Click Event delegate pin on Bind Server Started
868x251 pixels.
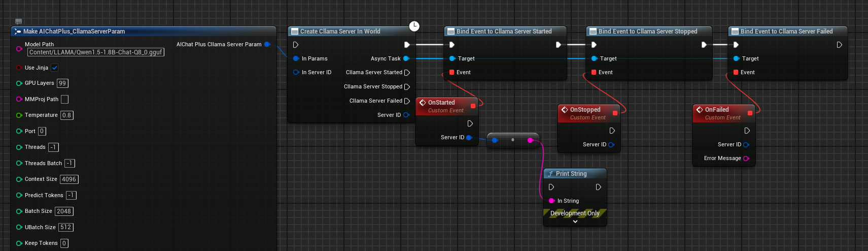452,72
